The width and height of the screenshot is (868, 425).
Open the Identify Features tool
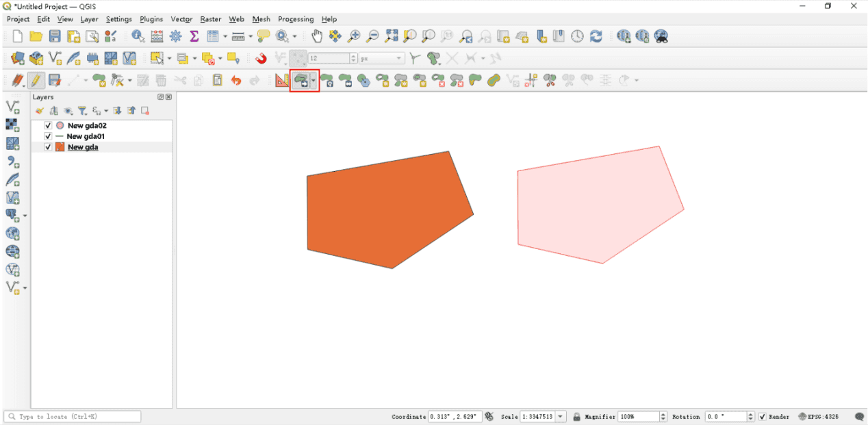point(138,36)
